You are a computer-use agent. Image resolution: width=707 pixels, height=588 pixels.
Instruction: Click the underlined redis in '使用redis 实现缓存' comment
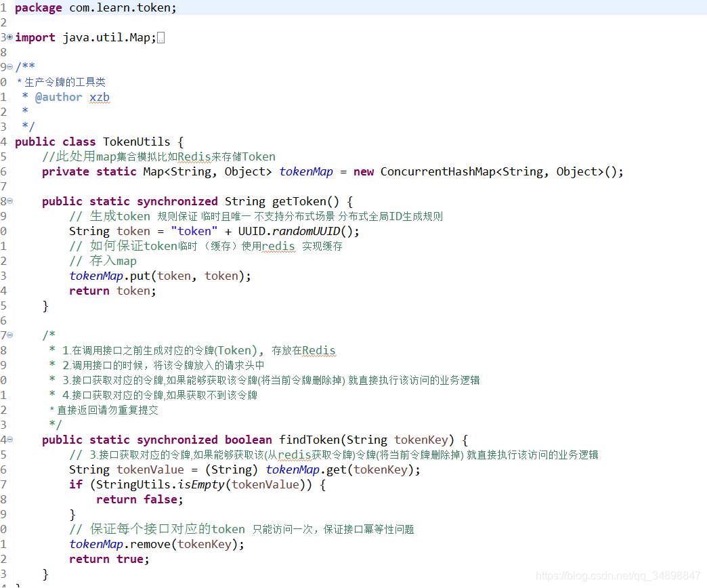point(278,246)
